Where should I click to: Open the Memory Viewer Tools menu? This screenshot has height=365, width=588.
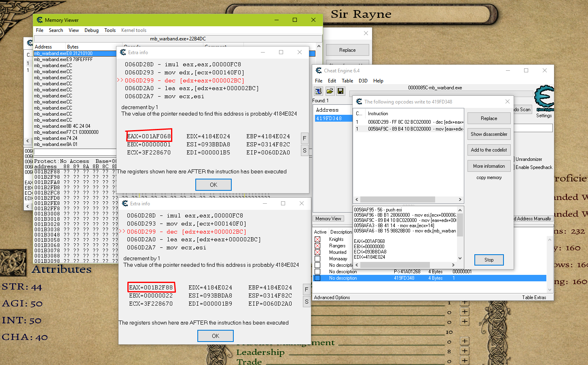pos(110,30)
